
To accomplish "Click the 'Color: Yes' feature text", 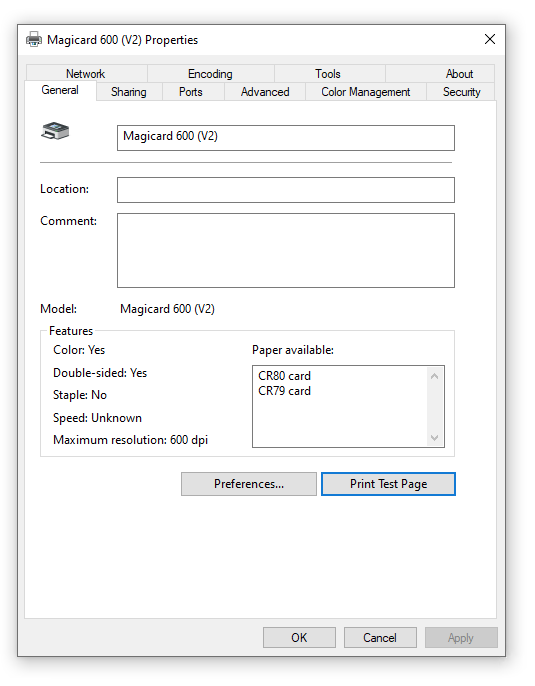I will coord(79,350).
